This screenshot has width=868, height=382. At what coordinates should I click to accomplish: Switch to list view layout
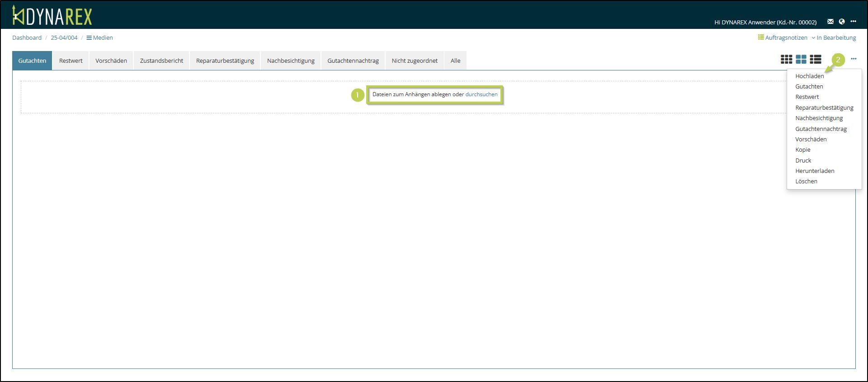816,59
